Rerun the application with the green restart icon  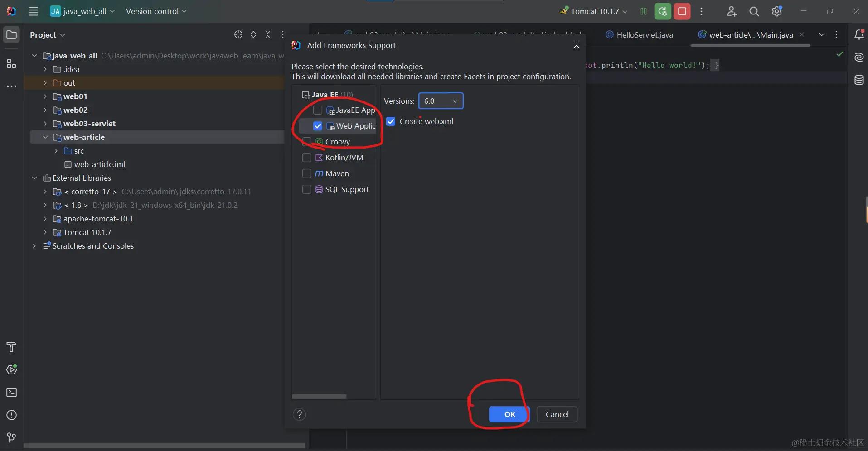point(662,11)
